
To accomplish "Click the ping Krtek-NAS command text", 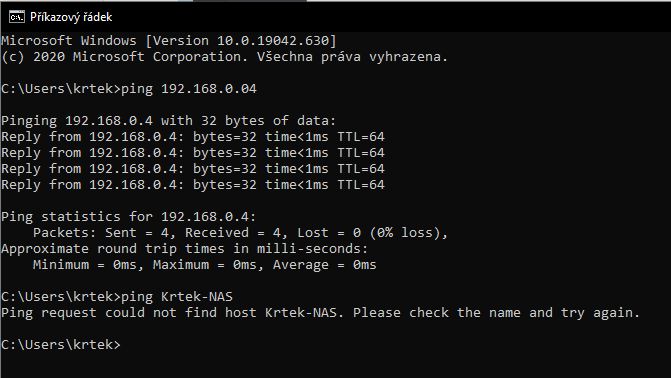I will tap(177, 297).
